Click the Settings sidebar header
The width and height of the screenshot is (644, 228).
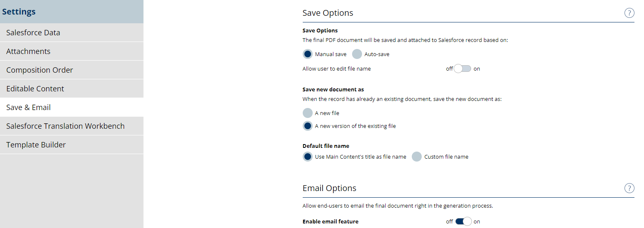click(x=19, y=12)
